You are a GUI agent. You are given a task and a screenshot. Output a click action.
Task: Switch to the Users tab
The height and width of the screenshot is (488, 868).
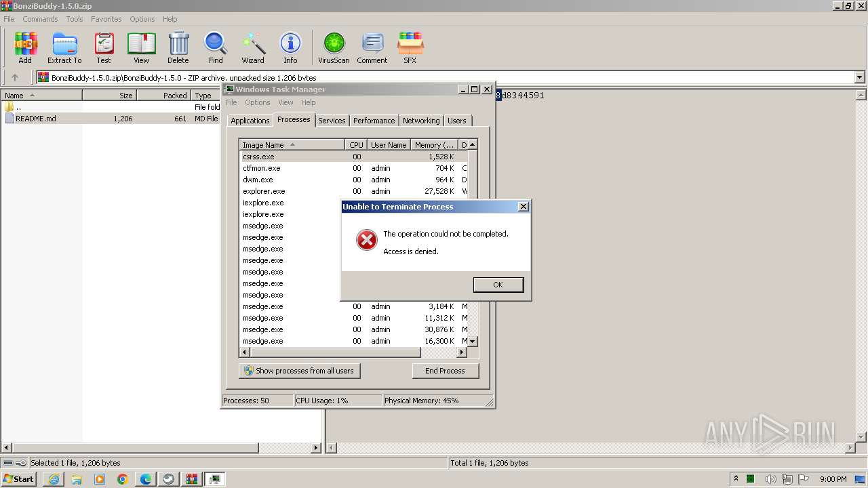[x=457, y=121]
